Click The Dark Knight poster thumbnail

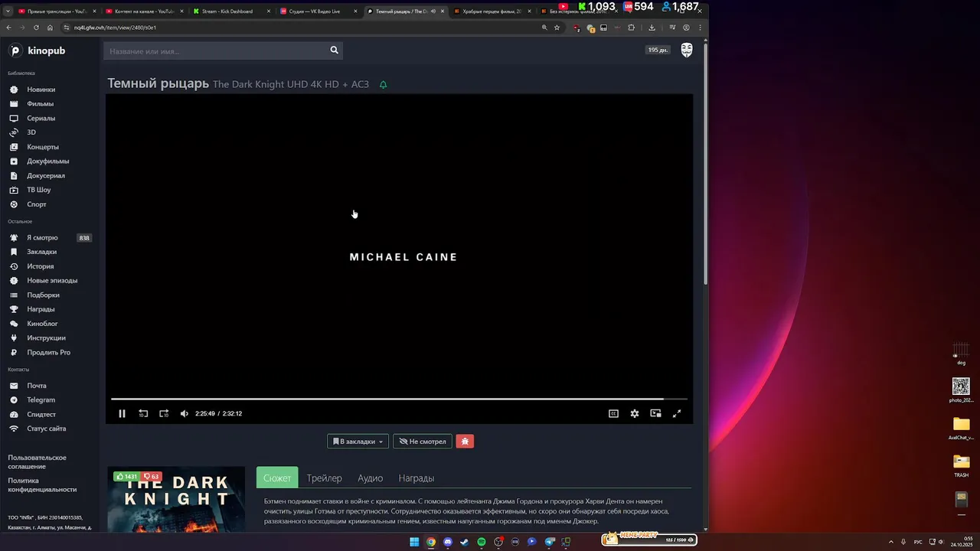176,500
